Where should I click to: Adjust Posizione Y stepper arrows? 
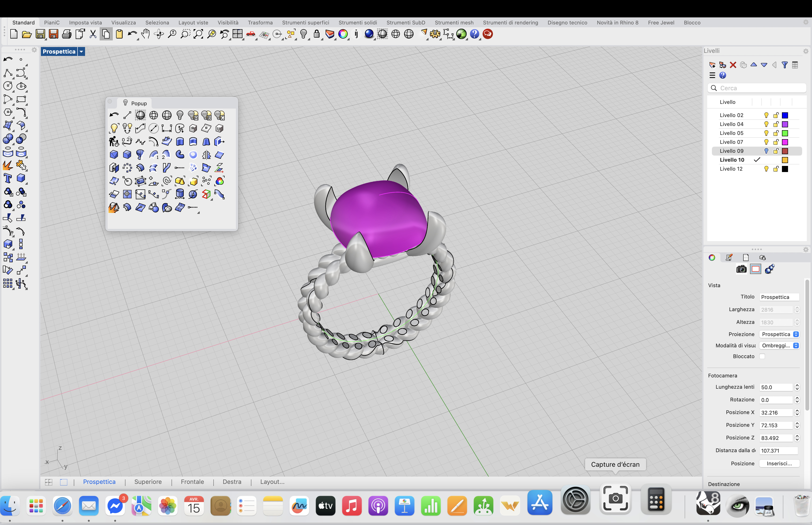tap(797, 425)
